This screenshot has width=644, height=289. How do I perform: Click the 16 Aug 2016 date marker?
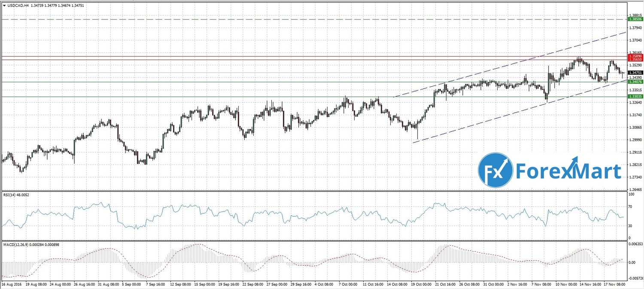click(12, 285)
